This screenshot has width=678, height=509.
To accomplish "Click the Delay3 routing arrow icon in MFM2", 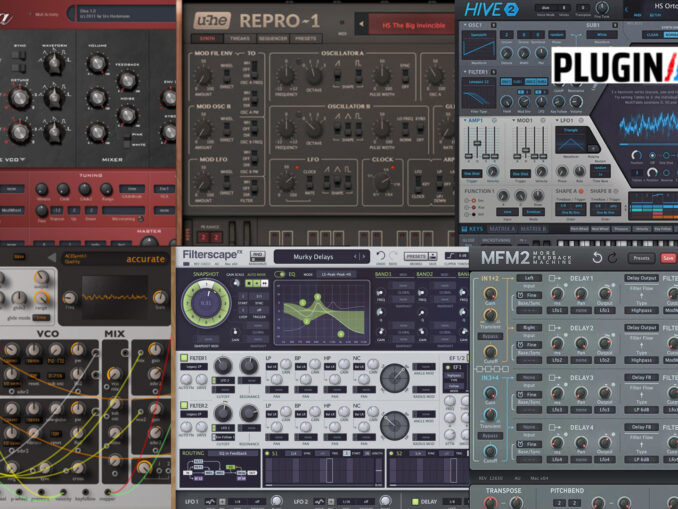I will (x=555, y=378).
